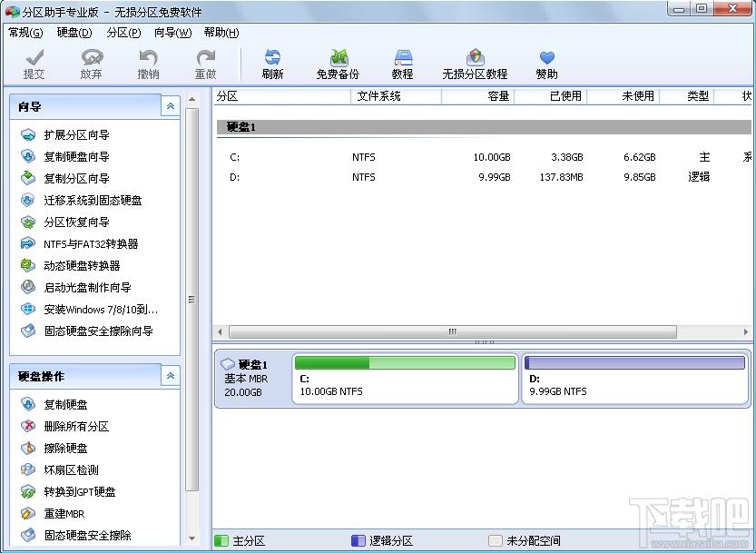Click the 刷新 refresh toolbar icon
The width and height of the screenshot is (756, 553).
click(x=272, y=60)
